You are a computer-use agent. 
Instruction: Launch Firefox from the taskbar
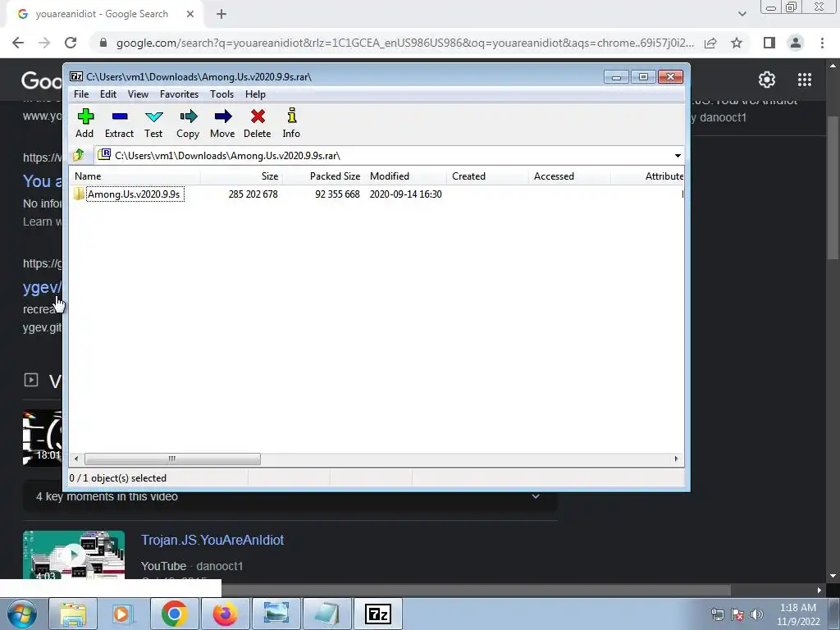(x=225, y=614)
